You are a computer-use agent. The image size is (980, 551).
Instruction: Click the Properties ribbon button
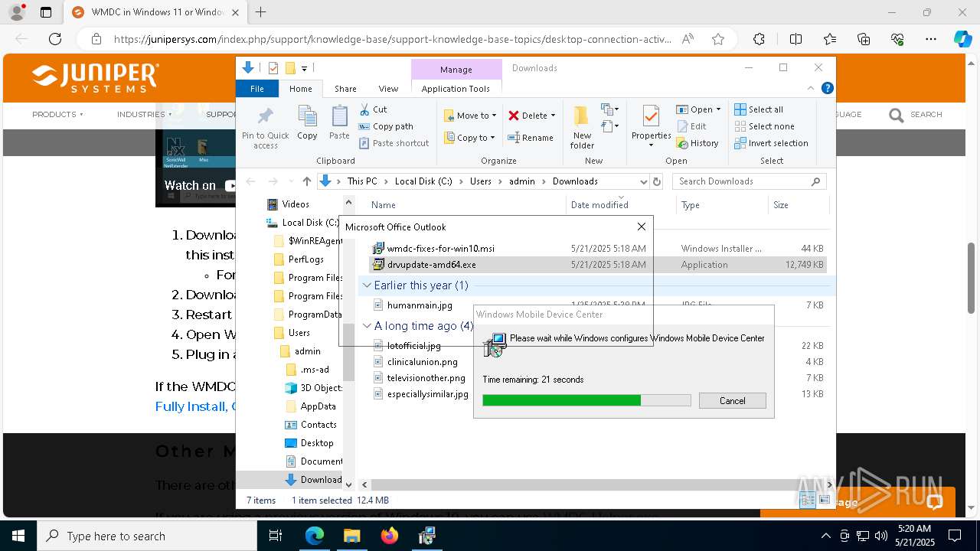pos(651,127)
